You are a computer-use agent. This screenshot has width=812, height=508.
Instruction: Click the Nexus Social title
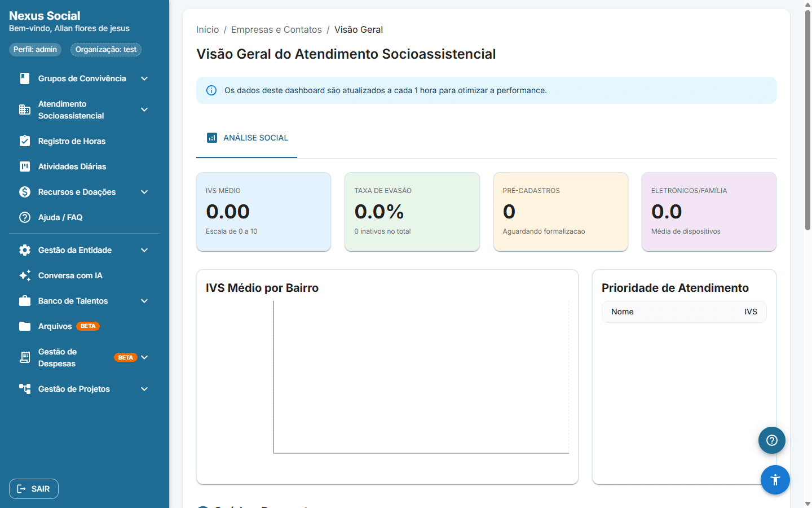(x=45, y=16)
